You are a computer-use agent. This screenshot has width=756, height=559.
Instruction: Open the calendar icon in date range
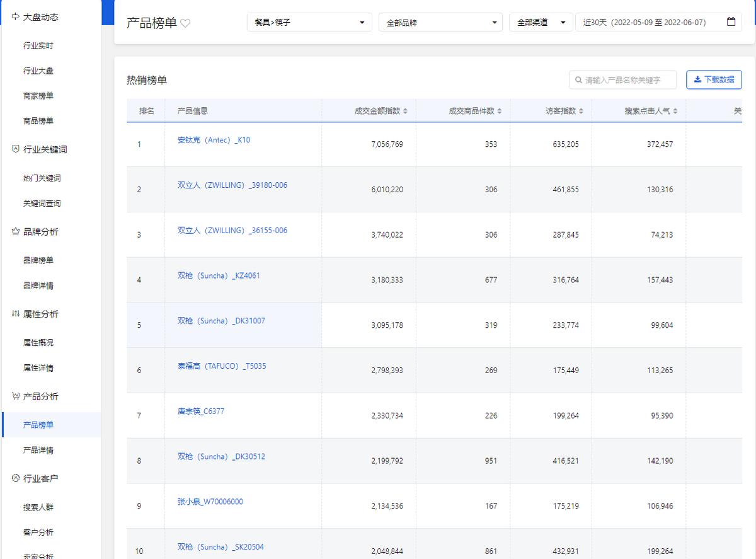731,22
